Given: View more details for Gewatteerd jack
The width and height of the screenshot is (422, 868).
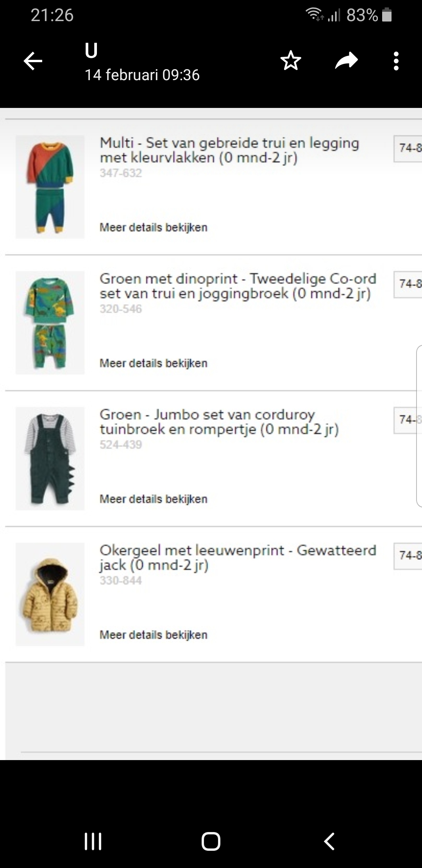Looking at the screenshot, I should [x=154, y=635].
